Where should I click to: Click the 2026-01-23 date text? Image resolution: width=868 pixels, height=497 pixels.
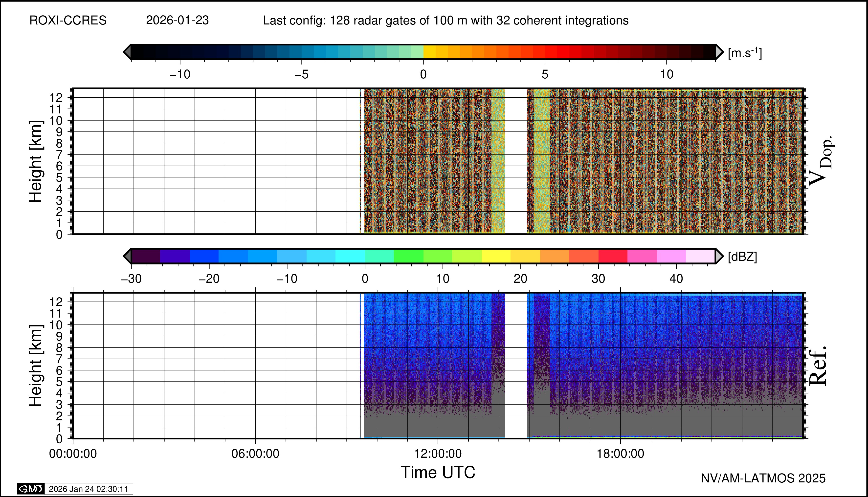click(x=177, y=21)
